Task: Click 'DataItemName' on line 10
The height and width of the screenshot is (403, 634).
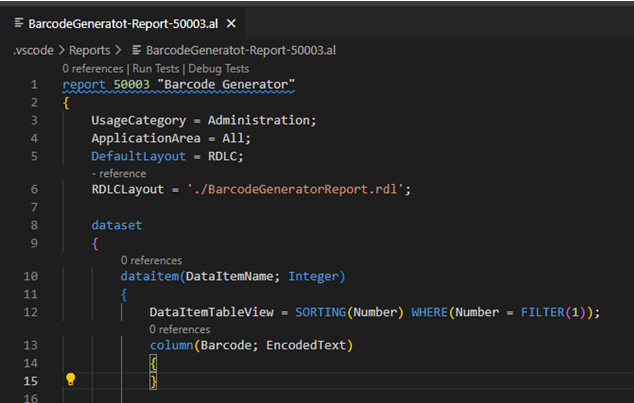Action: pos(230,276)
